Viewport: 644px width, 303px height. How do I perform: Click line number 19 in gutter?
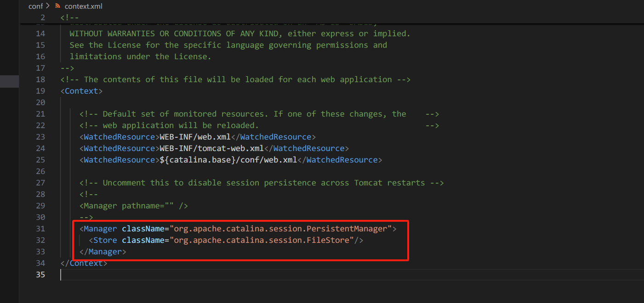tap(40, 91)
